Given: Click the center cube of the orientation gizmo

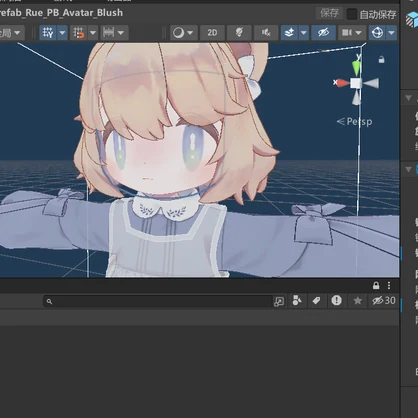Looking at the screenshot, I should [x=356, y=83].
